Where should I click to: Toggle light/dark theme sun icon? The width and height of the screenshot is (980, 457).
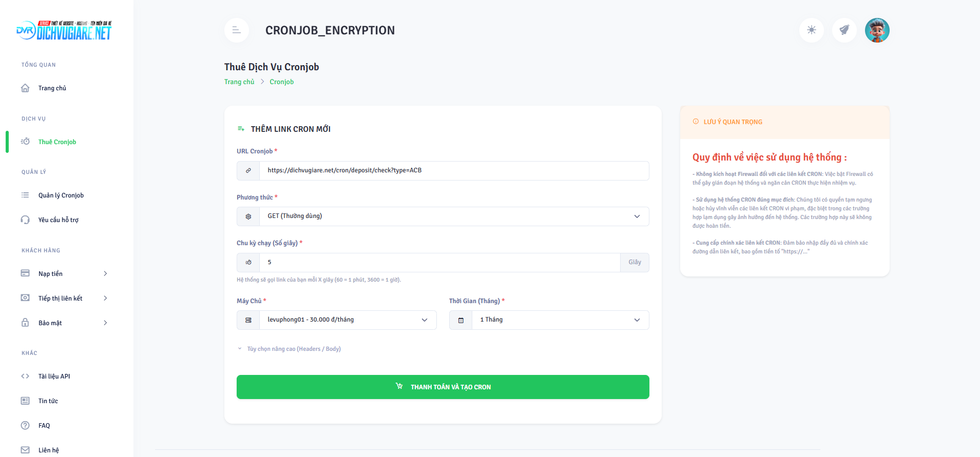[x=811, y=30]
